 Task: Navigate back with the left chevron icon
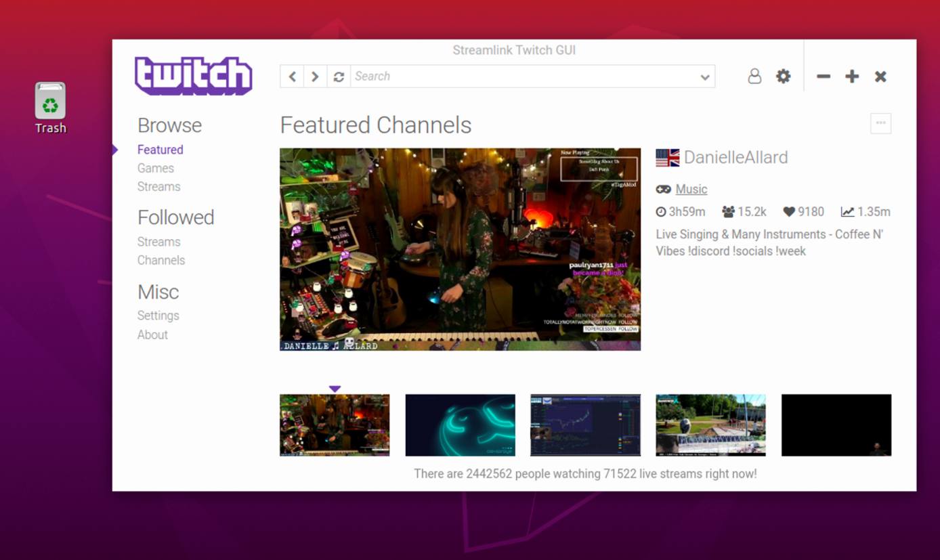pos(292,76)
